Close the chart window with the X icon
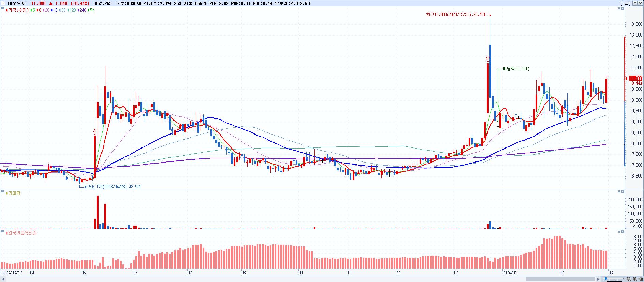The height and width of the screenshot is (282, 644). click(641, 3)
